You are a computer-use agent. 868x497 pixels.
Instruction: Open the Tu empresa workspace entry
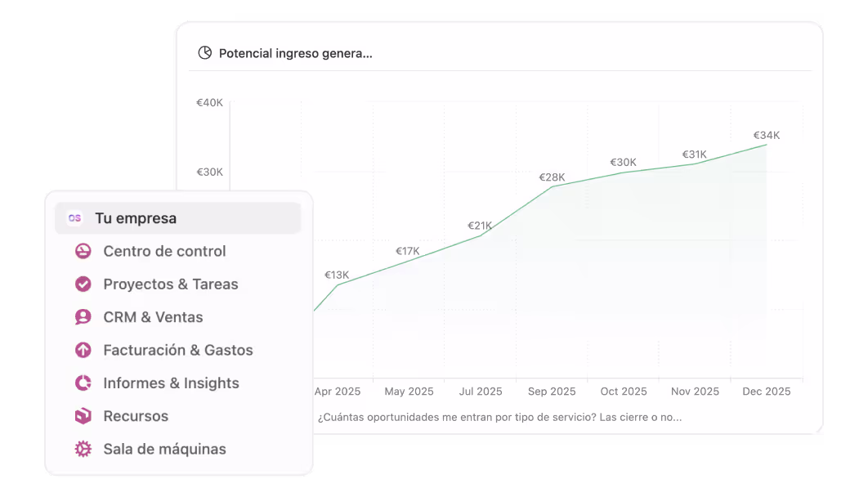(x=177, y=218)
